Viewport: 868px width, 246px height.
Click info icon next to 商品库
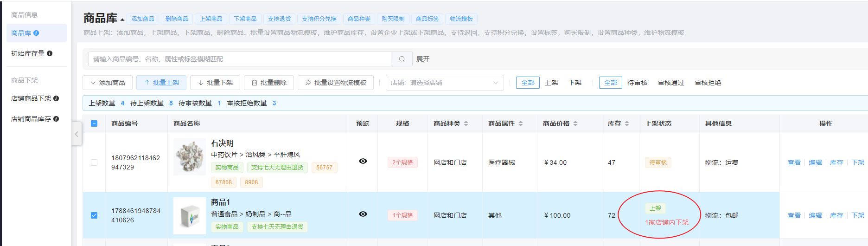click(x=36, y=33)
